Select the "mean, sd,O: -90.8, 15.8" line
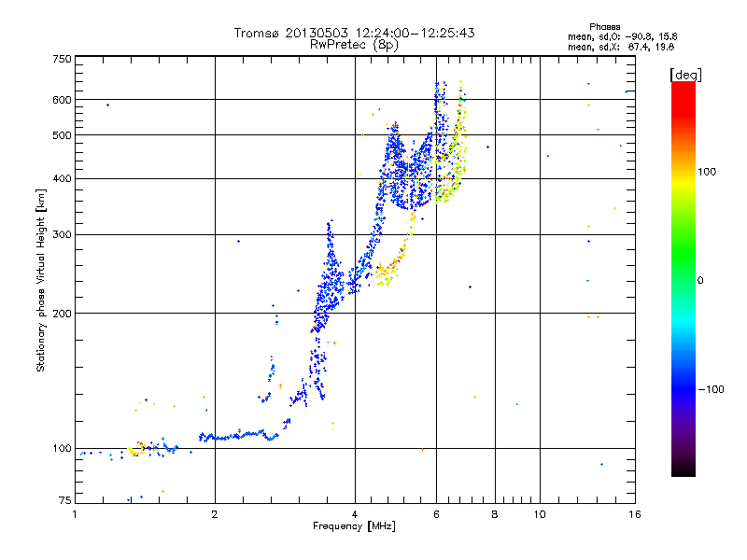The image size is (747, 560). pyautogui.click(x=622, y=36)
